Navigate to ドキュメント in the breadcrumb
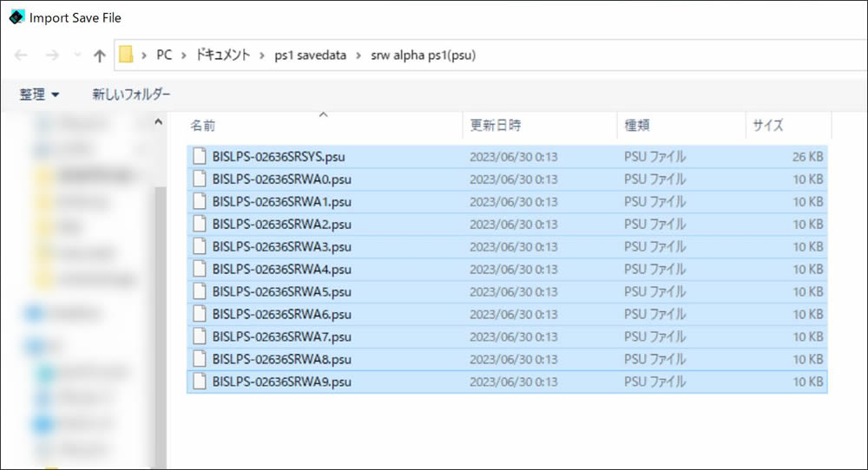This screenshot has width=868, height=470. pos(222,55)
